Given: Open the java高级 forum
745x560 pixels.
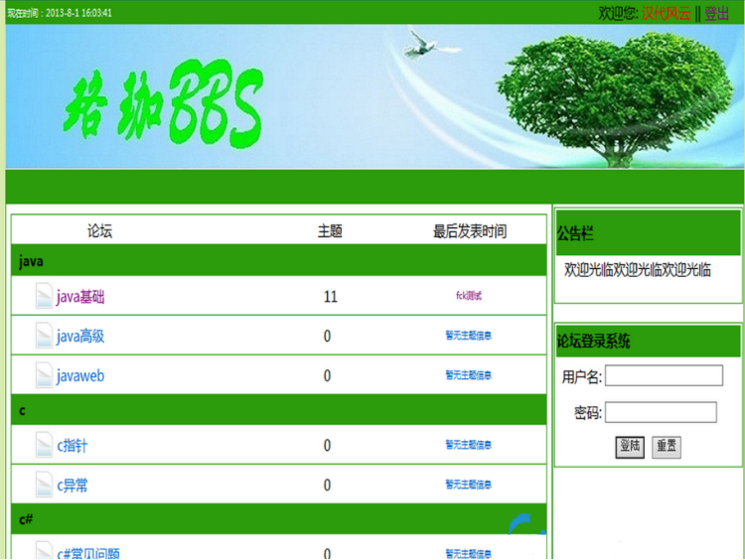Looking at the screenshot, I should (80, 337).
